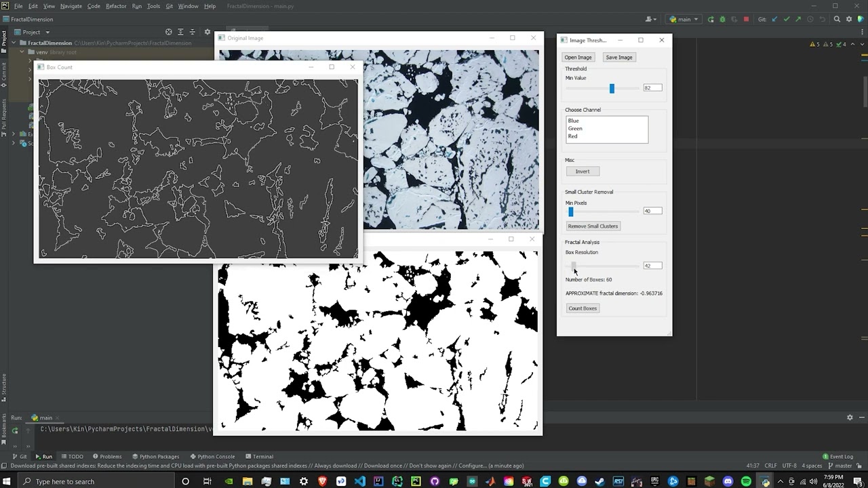The image size is (868, 488).
Task: Click the Run with Coverage icon
Action: point(734,19)
